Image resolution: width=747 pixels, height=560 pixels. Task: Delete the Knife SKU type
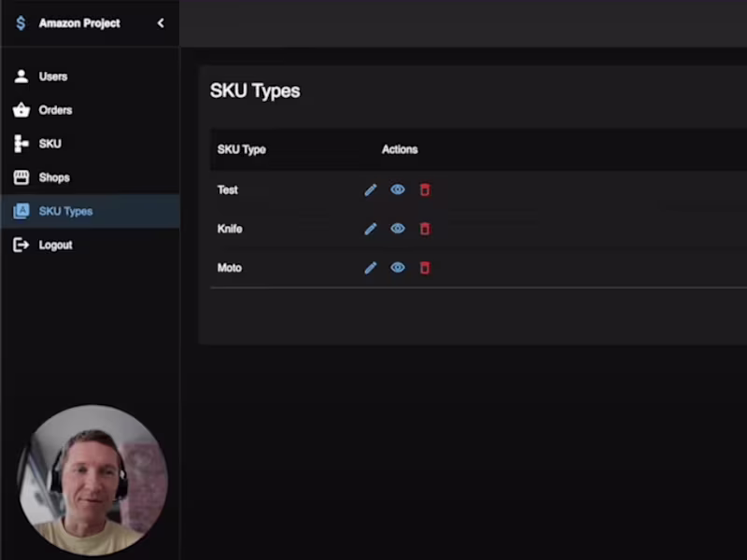click(425, 229)
